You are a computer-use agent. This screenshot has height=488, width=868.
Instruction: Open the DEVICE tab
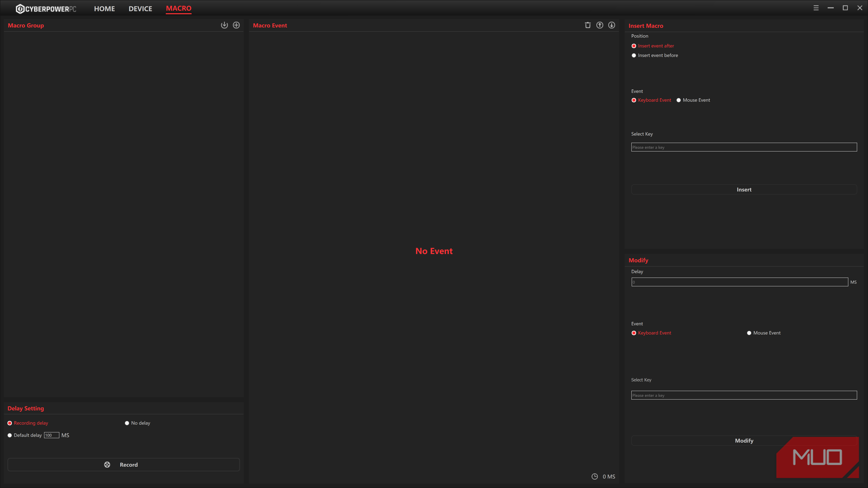click(140, 9)
